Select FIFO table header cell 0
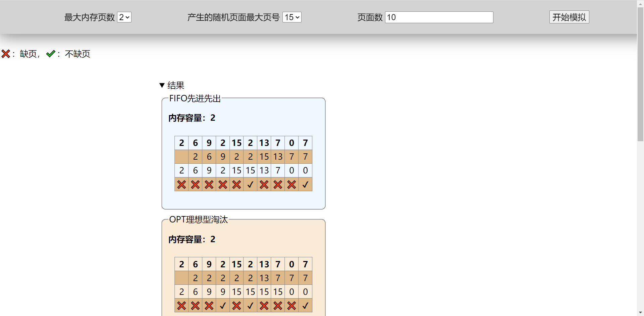Viewport: 644px width, 316px height. tap(291, 143)
